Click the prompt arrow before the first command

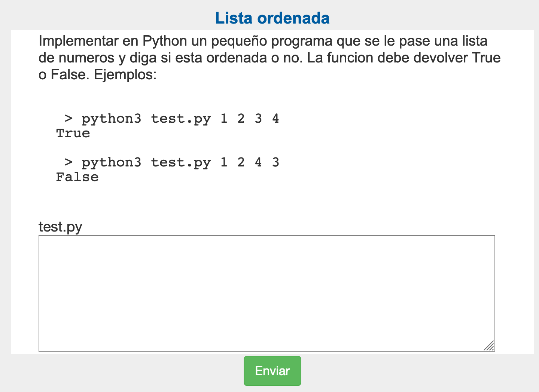(x=68, y=119)
